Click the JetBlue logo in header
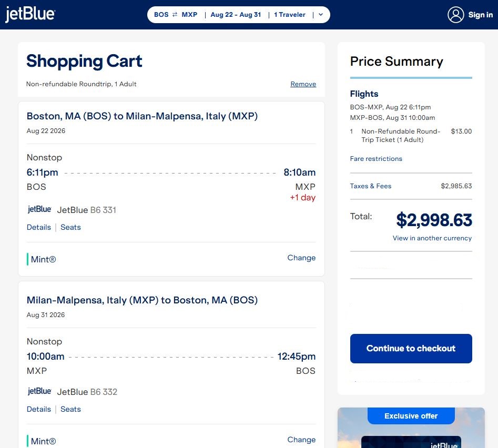The image size is (498, 448). pyautogui.click(x=31, y=14)
